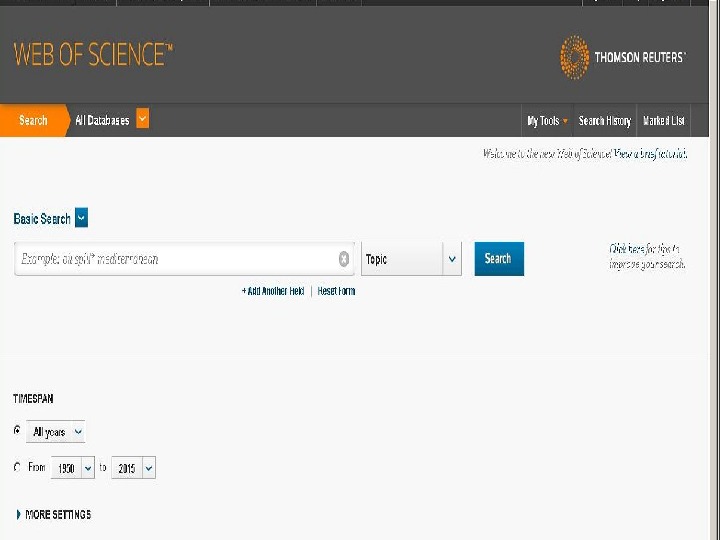Select the From-to year range radio button
The height and width of the screenshot is (540, 720).
(x=17, y=467)
